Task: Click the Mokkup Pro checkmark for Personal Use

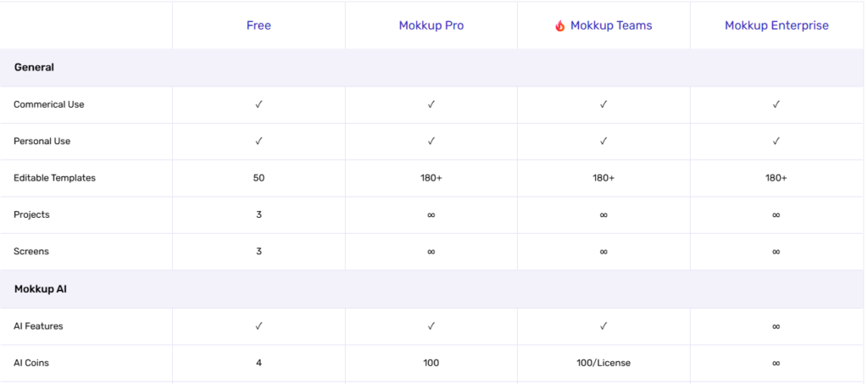Action: click(x=431, y=141)
